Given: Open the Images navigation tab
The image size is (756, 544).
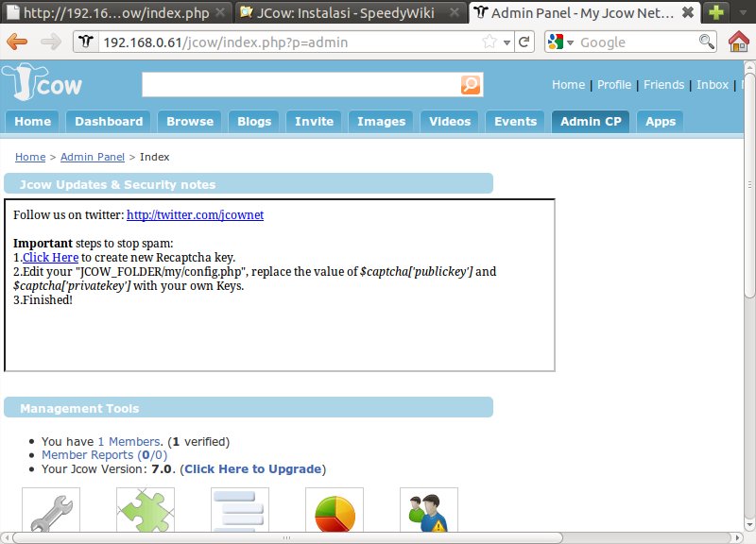Looking at the screenshot, I should click(382, 122).
